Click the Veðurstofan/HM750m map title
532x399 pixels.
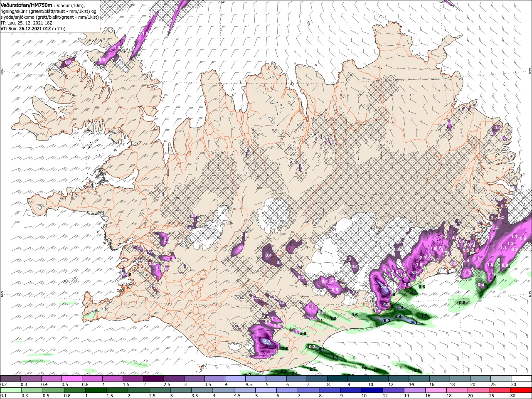coord(26,5)
